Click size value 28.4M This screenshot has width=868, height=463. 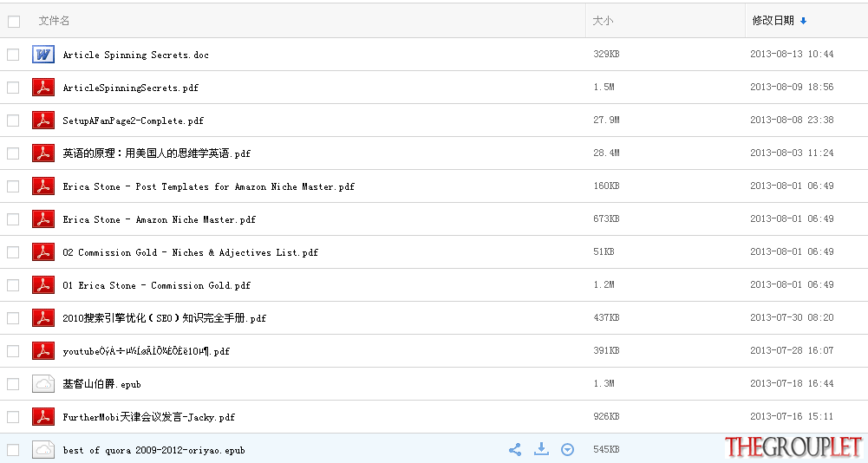(606, 153)
